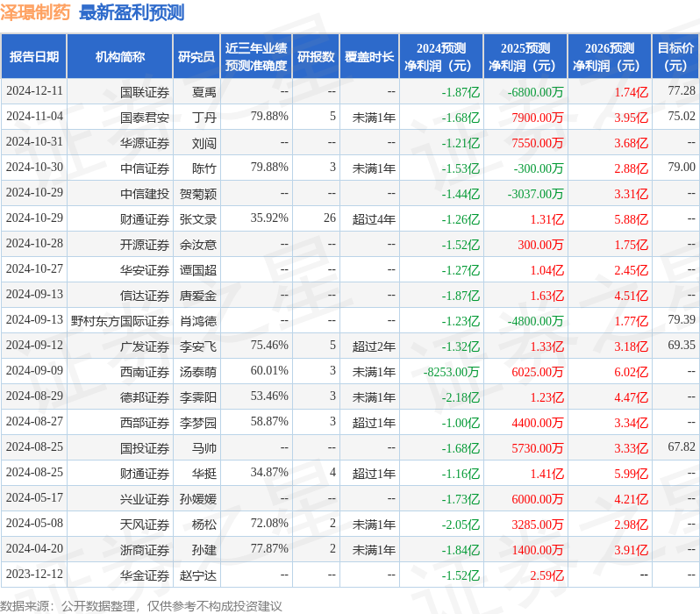The height and width of the screenshot is (614, 700).
Task: Select the 2024-12-11 report date cell
Action: [x=34, y=91]
